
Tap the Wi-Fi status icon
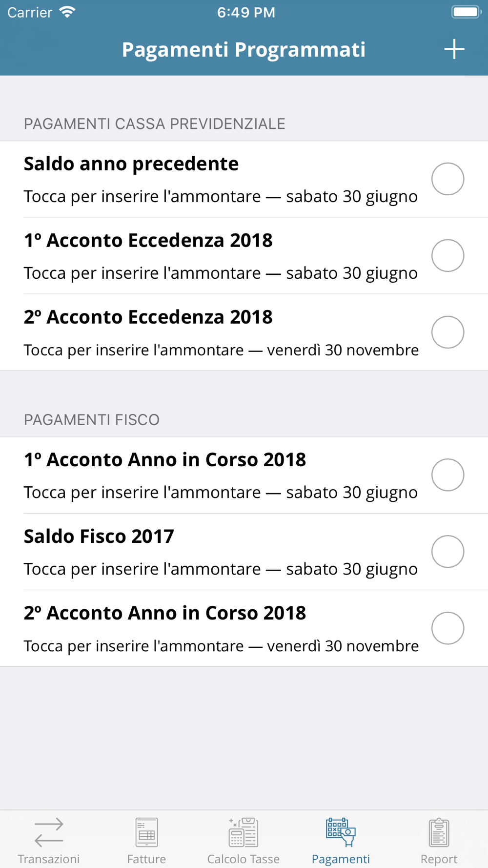pyautogui.click(x=67, y=12)
